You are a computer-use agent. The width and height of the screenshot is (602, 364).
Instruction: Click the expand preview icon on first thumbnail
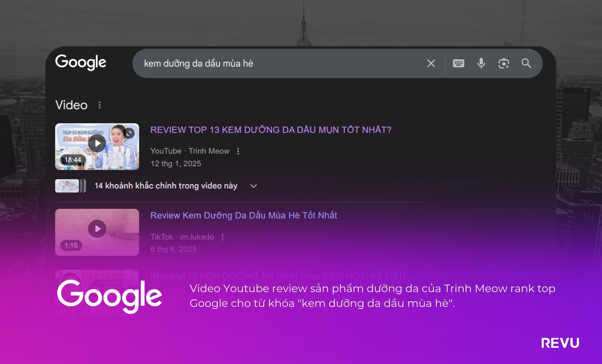[129, 133]
